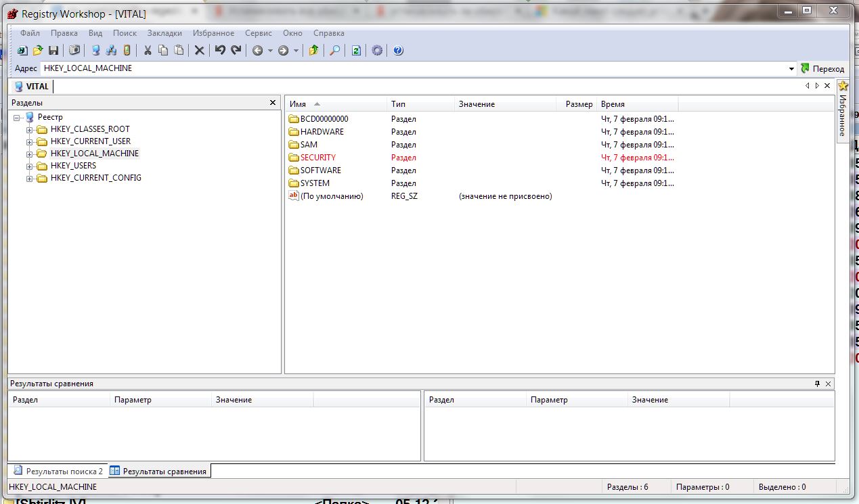
Task: Open the Вид menu
Action: [x=95, y=33]
